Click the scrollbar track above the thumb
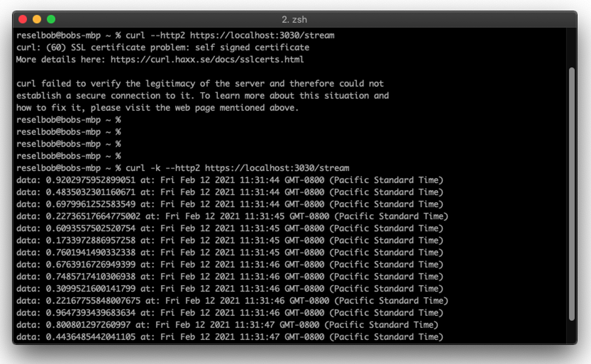This screenshot has height=364, width=591. pos(572,49)
